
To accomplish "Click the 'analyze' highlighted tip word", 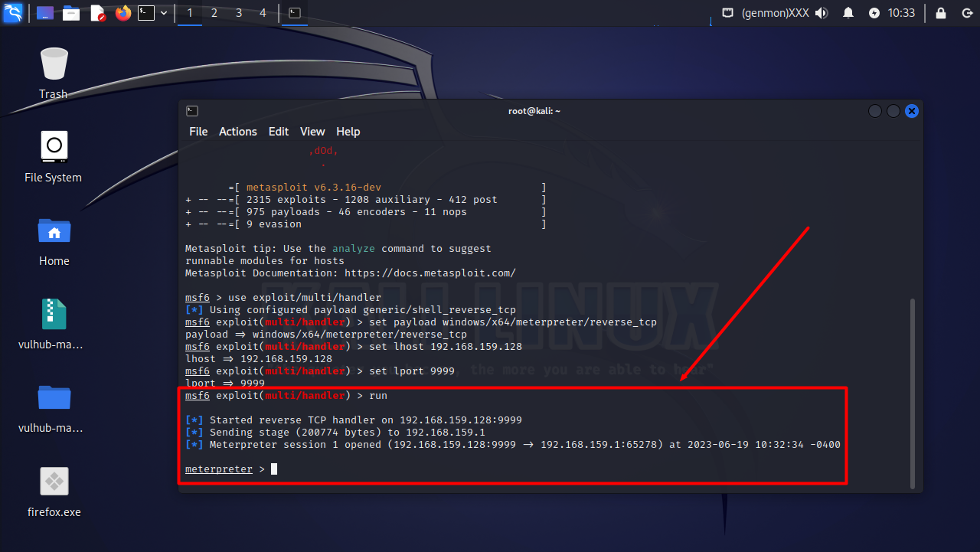I will click(354, 249).
